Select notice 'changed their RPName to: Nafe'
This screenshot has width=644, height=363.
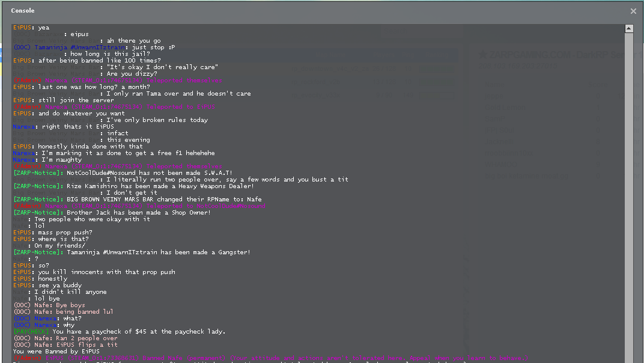[138, 199]
